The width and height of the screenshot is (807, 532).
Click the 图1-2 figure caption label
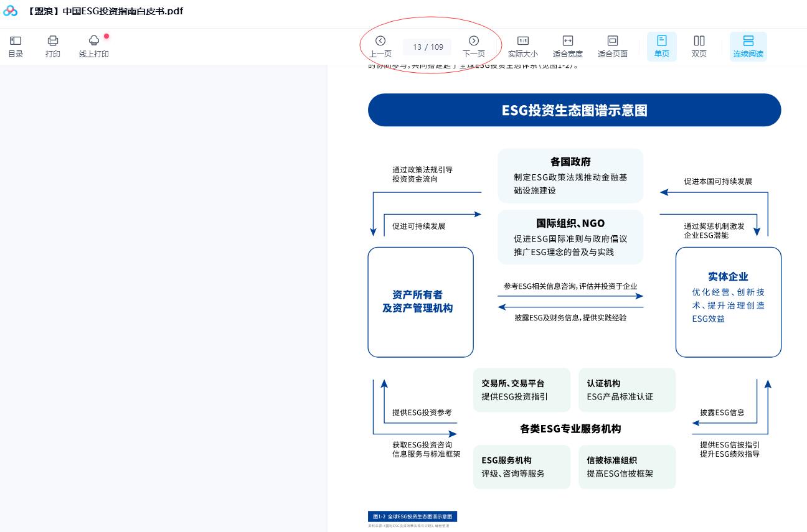pos(412,516)
